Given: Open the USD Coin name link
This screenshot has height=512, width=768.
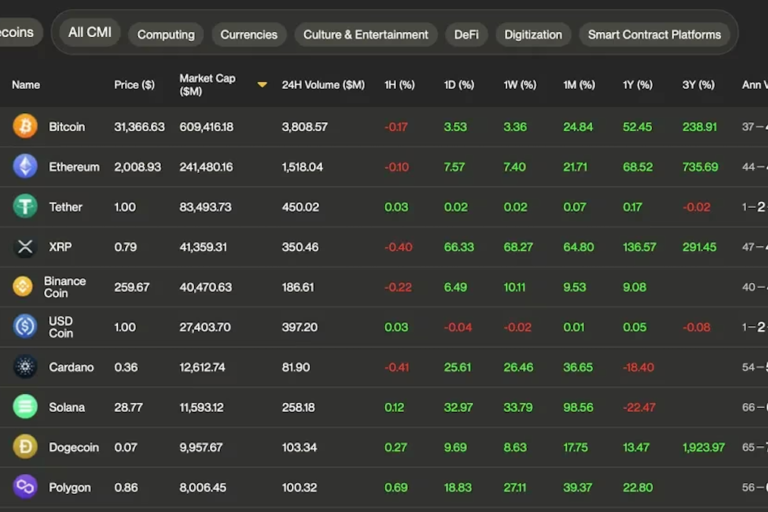Looking at the screenshot, I should click(x=61, y=327).
